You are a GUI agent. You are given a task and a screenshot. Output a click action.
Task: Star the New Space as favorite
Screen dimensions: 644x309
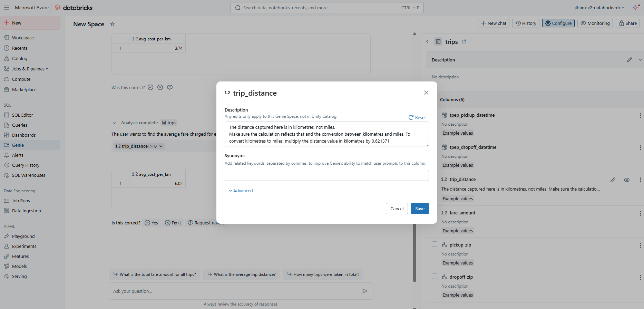(x=112, y=24)
